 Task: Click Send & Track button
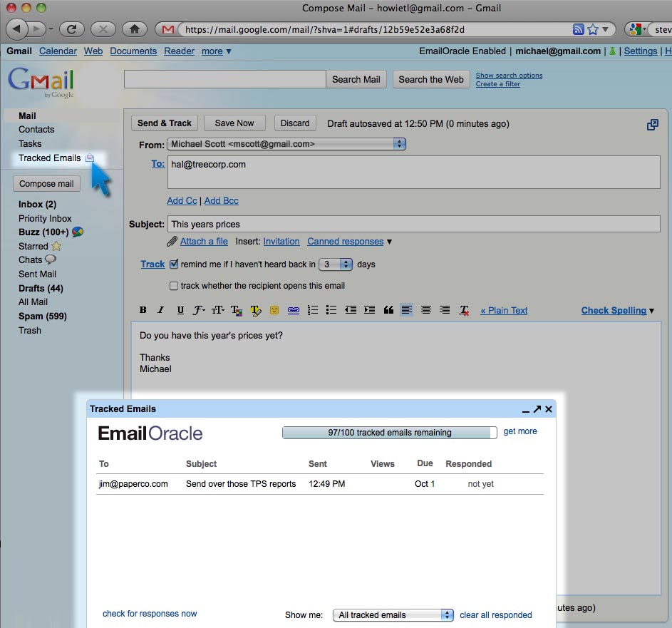165,123
